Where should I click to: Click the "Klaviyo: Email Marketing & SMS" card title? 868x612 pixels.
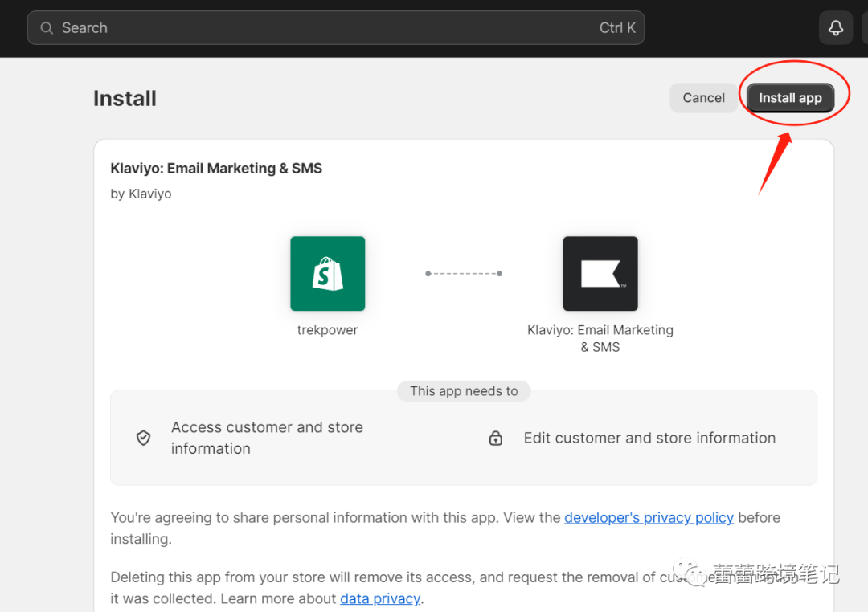(216, 168)
